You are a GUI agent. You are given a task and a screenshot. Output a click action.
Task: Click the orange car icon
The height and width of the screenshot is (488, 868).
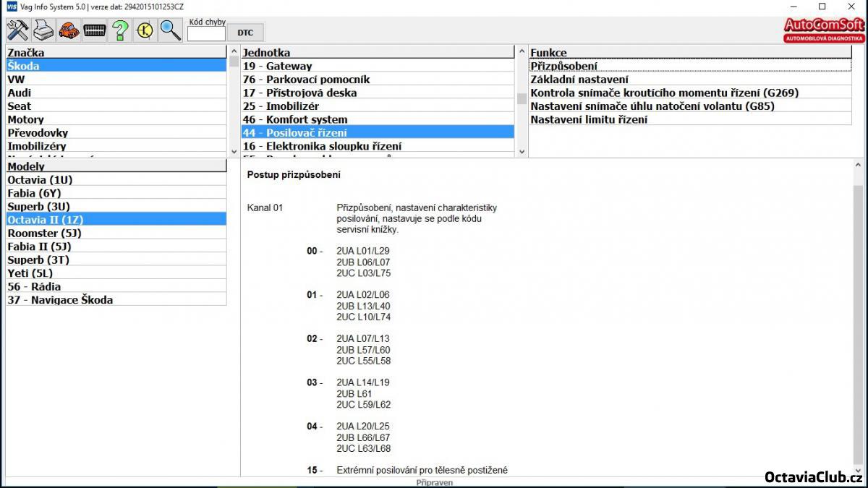(69, 30)
